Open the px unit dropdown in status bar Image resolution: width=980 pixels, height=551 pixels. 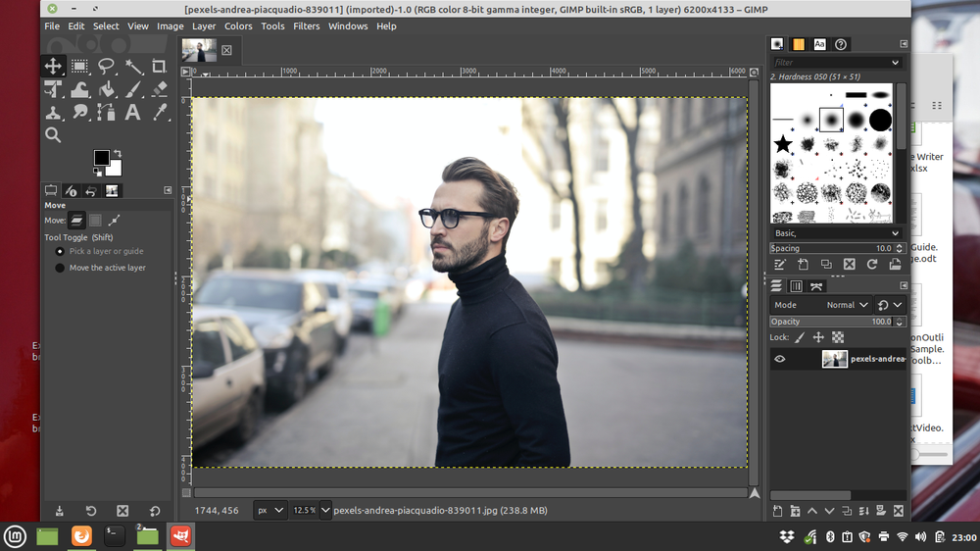click(270, 510)
